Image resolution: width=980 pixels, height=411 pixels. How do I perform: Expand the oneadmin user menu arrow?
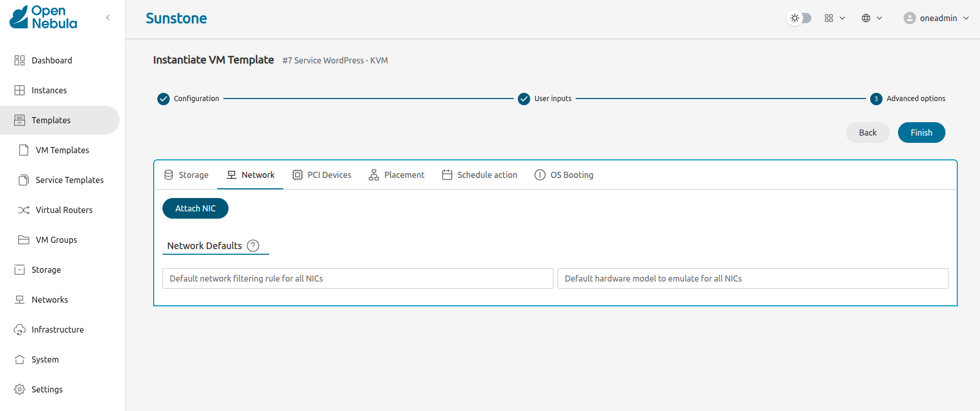pos(966,18)
